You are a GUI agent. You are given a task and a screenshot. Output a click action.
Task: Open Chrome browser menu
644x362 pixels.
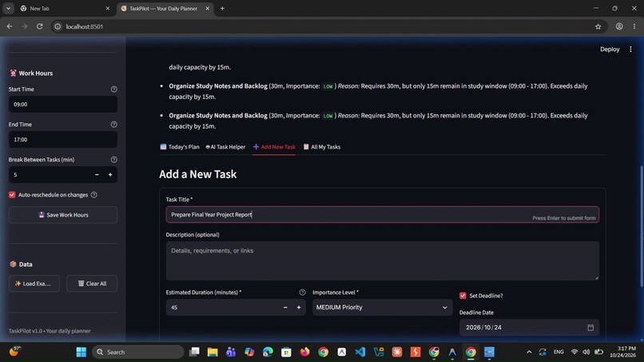tap(634, 26)
